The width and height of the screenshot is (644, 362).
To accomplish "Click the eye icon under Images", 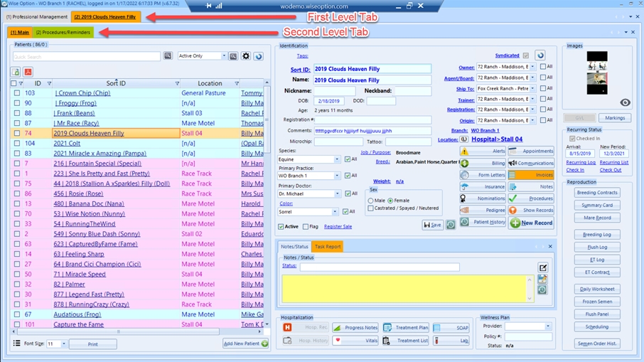I will [625, 103].
